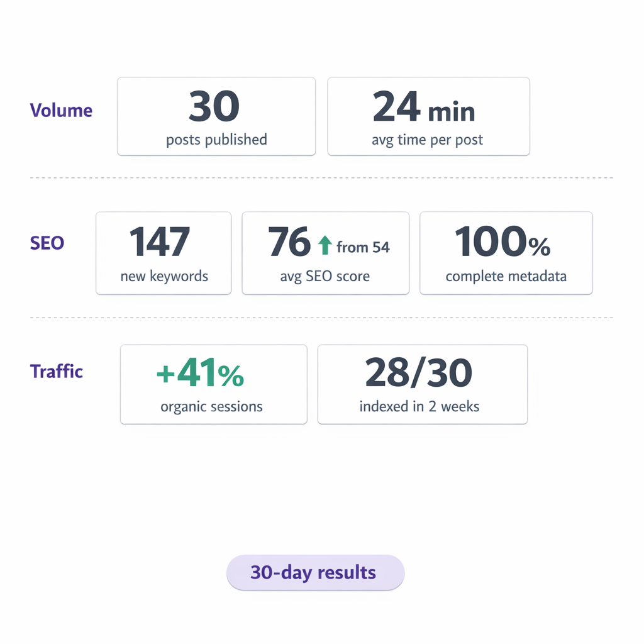Click the avg time per post card

click(428, 116)
